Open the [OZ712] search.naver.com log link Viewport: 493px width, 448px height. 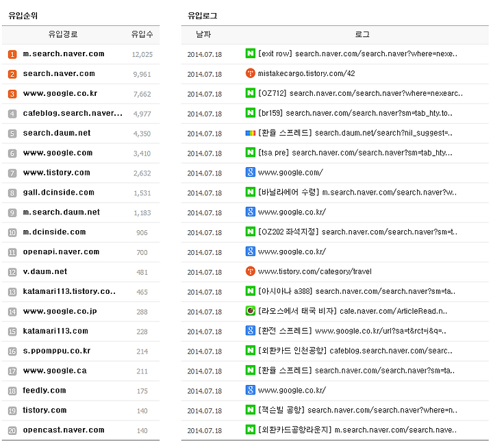(x=360, y=93)
